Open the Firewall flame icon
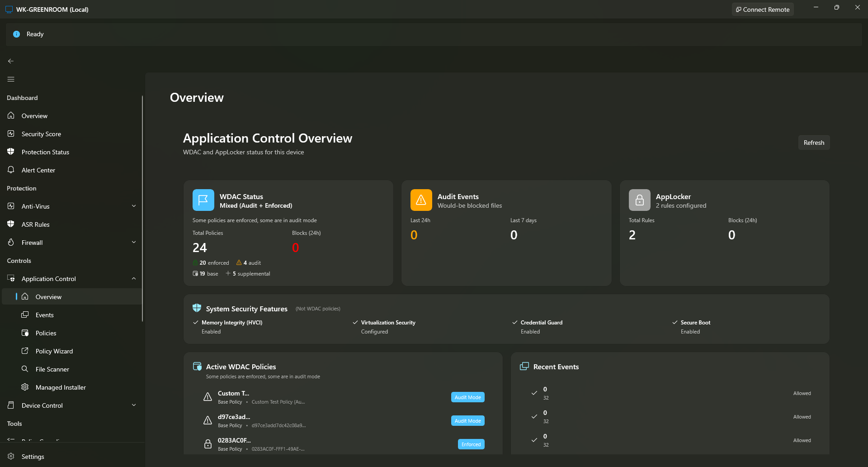 pyautogui.click(x=11, y=242)
